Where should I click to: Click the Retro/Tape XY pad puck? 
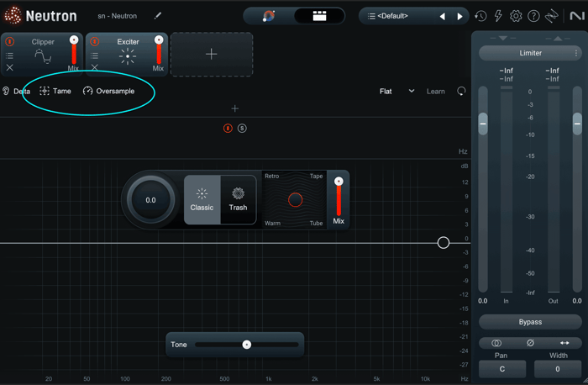tap(295, 199)
